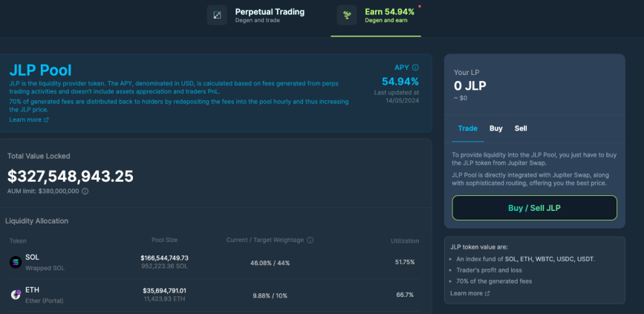644x314 pixels.
Task: Click SOL weightage 46.08% / 44%
Action: point(270,263)
